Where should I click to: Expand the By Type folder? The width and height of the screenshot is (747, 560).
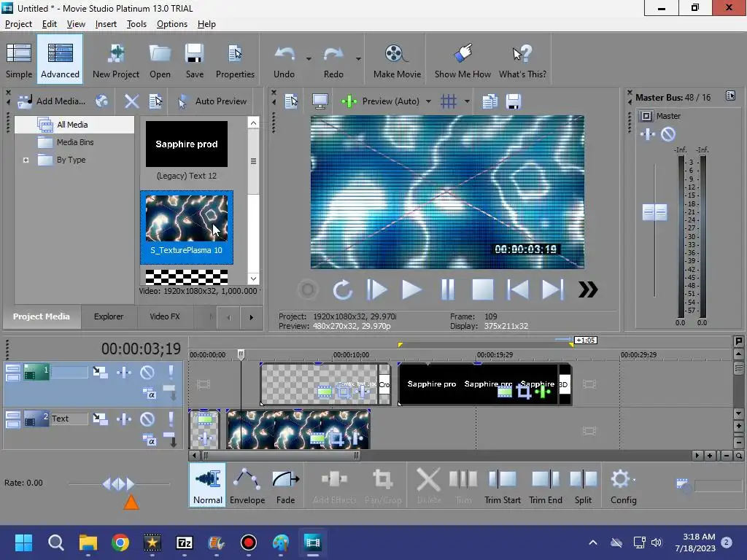[x=26, y=160]
